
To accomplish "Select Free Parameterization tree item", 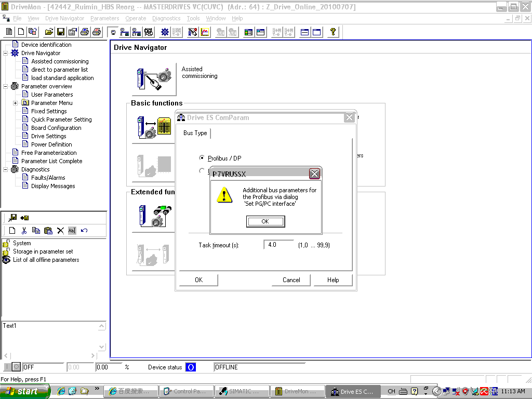I will point(49,153).
